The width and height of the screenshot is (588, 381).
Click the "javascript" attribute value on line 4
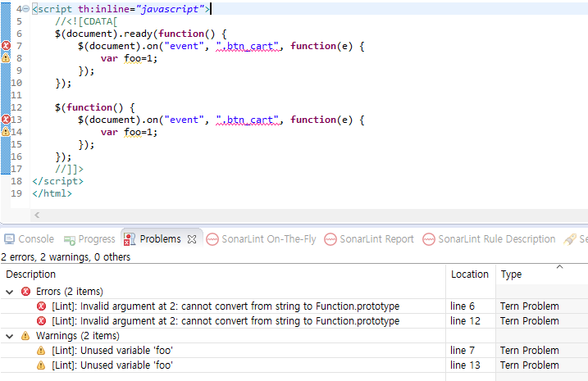(170, 9)
